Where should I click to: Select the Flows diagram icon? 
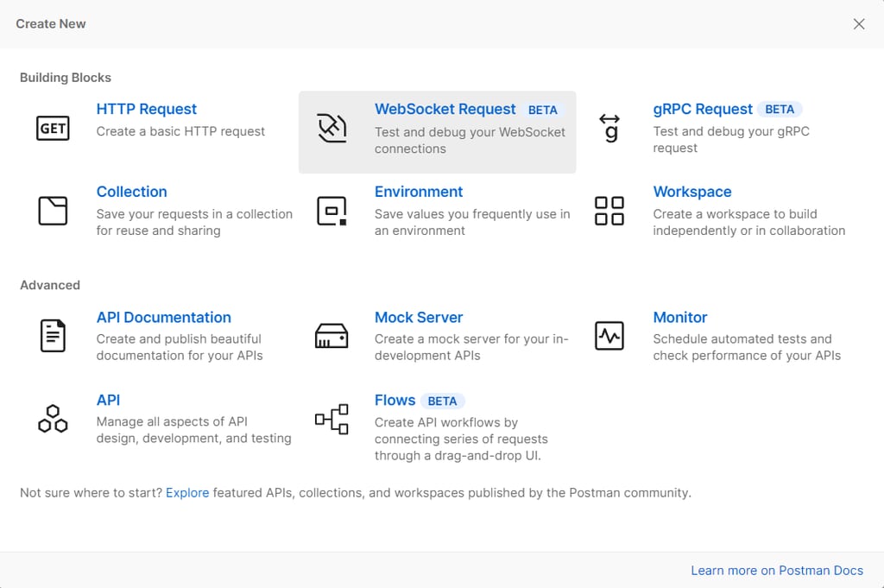point(331,419)
